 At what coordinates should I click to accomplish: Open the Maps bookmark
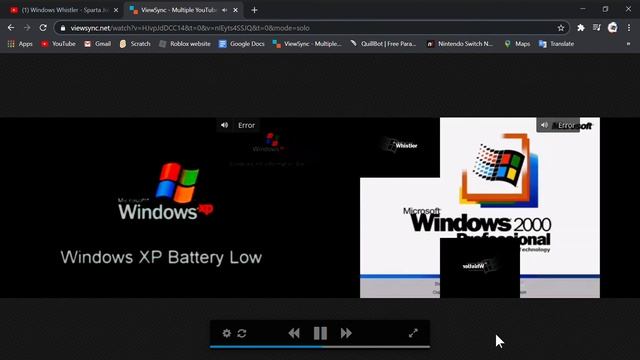[517, 44]
